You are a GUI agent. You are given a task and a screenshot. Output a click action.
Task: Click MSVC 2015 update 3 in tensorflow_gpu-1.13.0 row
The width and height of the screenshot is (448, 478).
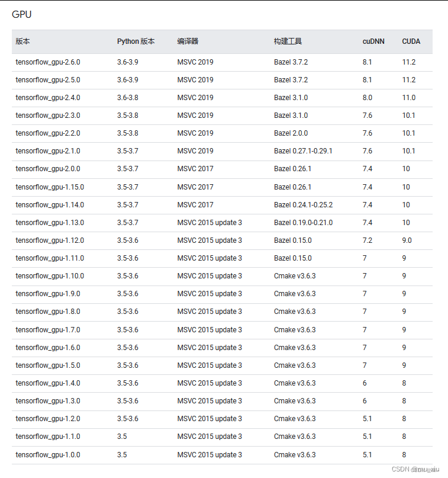click(x=210, y=223)
